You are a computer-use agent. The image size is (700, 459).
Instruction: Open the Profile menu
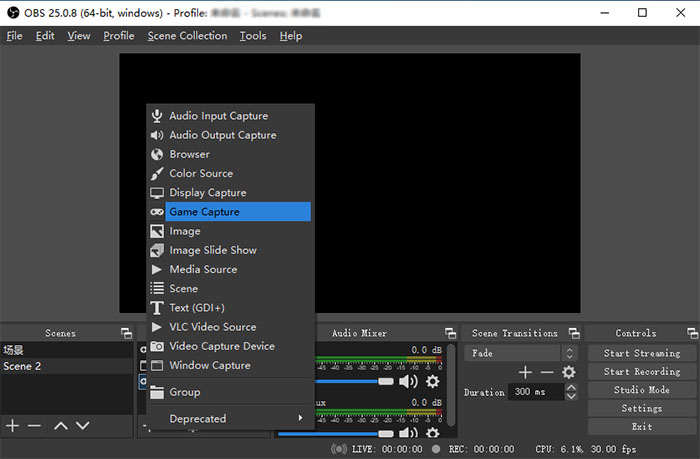click(x=118, y=36)
